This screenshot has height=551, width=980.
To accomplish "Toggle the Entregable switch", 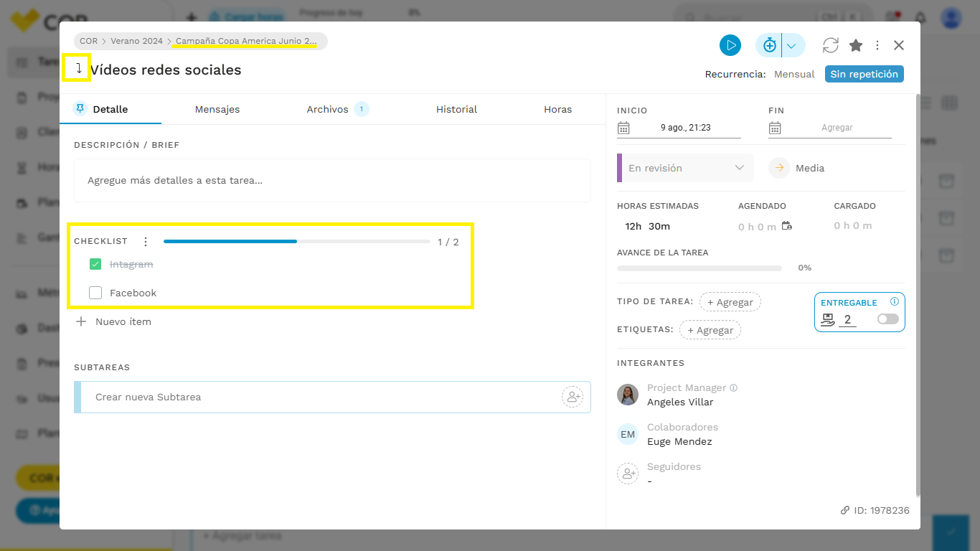I will click(887, 319).
